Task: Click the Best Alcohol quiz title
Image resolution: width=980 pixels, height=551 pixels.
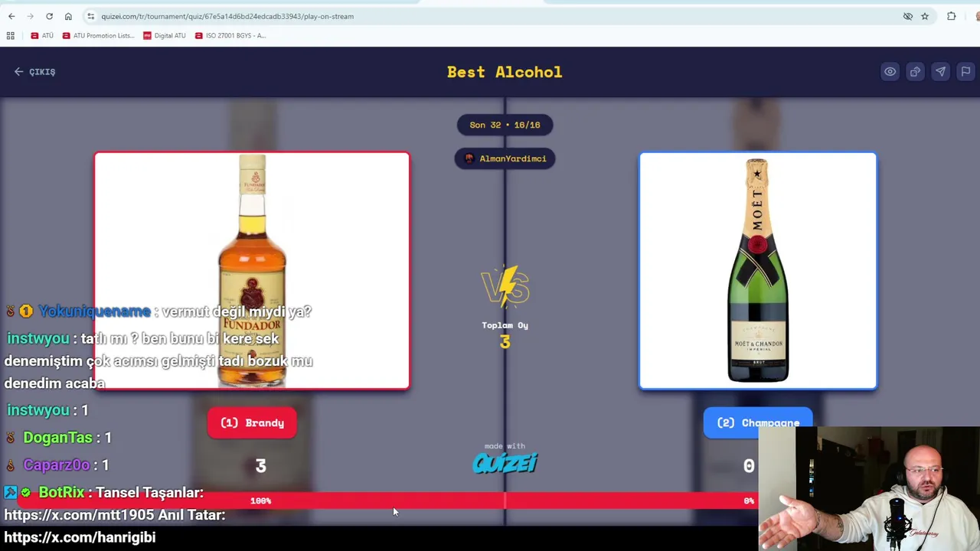Action: tap(505, 72)
